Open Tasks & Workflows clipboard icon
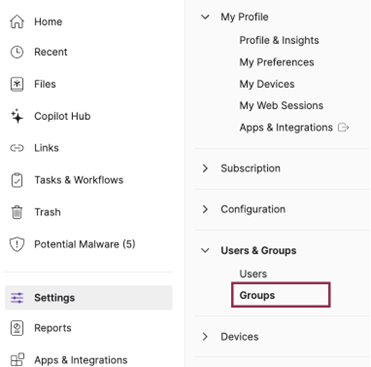 [17, 180]
